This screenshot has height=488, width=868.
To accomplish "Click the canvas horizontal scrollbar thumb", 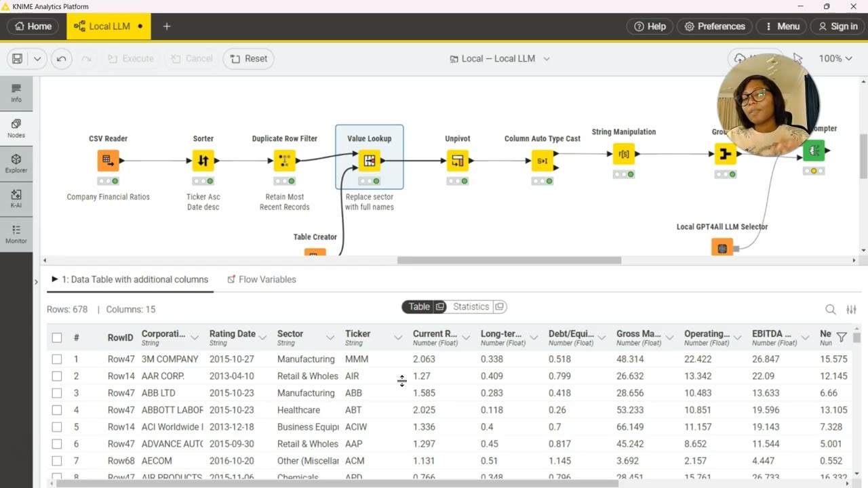I will point(509,260).
